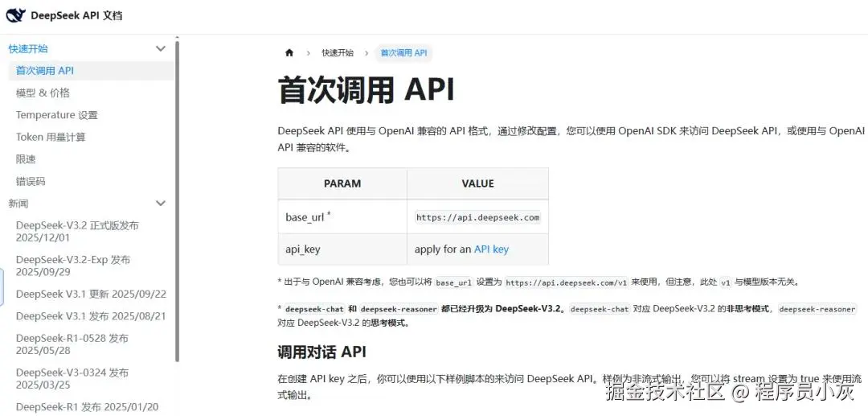
Task: Open 错误码 page in sidebar
Action: click(31, 182)
